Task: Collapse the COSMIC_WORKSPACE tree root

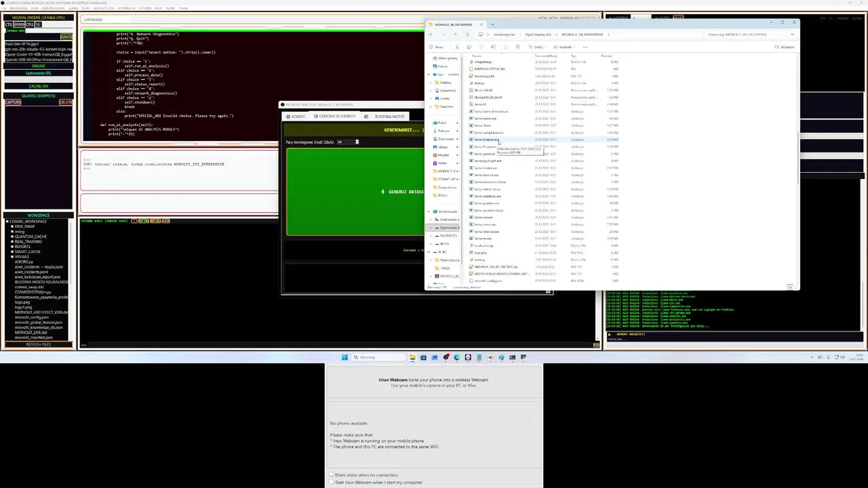Action: (x=7, y=222)
